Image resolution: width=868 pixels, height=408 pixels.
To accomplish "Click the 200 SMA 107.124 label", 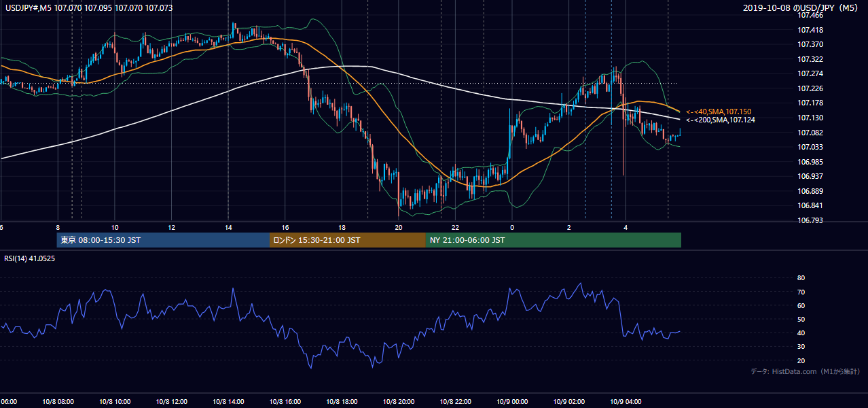I will coord(721,120).
